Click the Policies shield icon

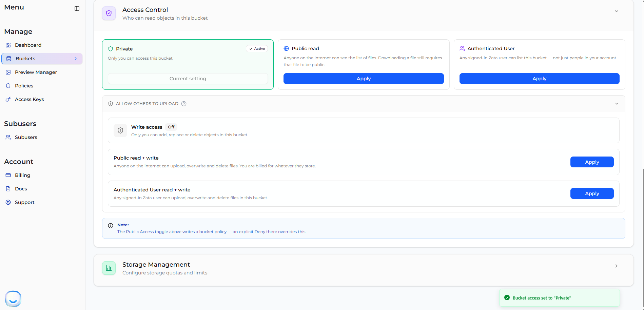click(x=8, y=86)
